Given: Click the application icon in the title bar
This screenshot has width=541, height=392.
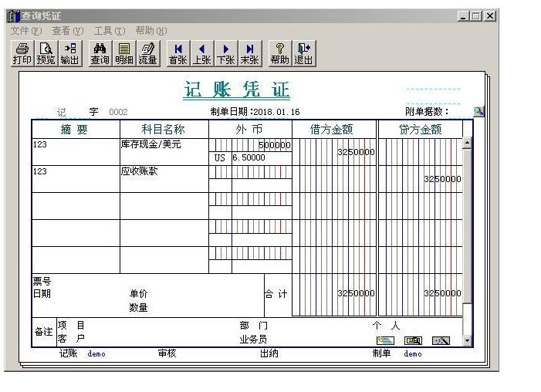Looking at the screenshot, I should click(13, 16).
